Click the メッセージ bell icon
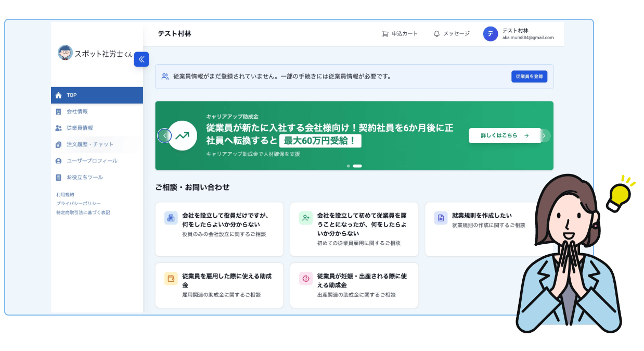Viewport: 644px width, 351px height. tap(436, 34)
